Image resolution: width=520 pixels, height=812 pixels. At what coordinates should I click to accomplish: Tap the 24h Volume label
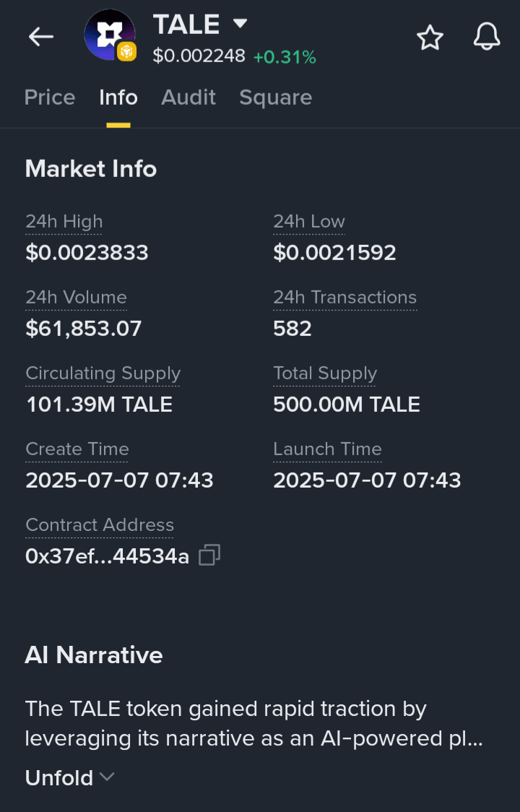76,297
